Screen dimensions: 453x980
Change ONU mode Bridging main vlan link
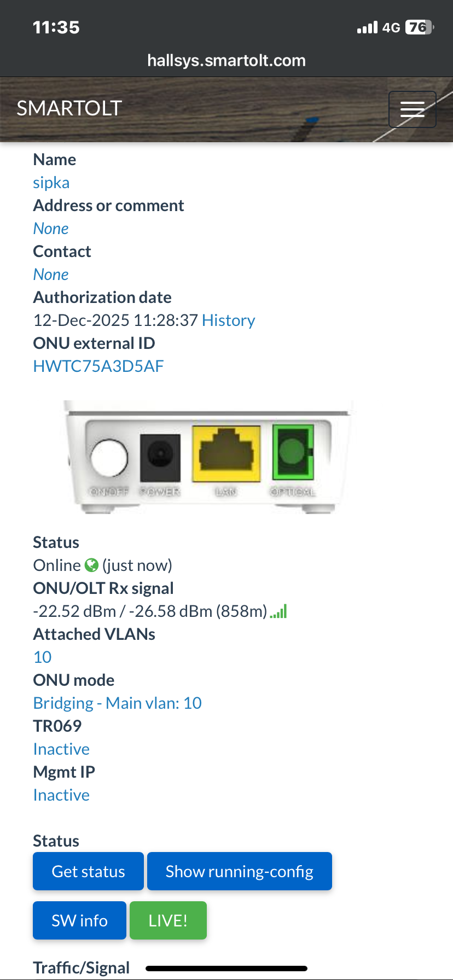click(x=118, y=703)
